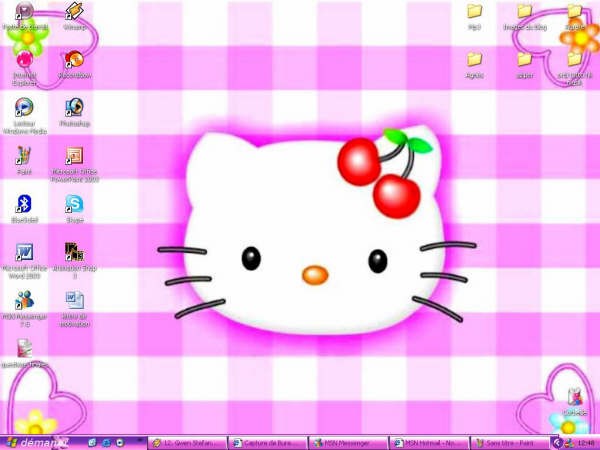
Task: Launch Microsoft Office PowerPoint 2003
Action: coord(75,165)
